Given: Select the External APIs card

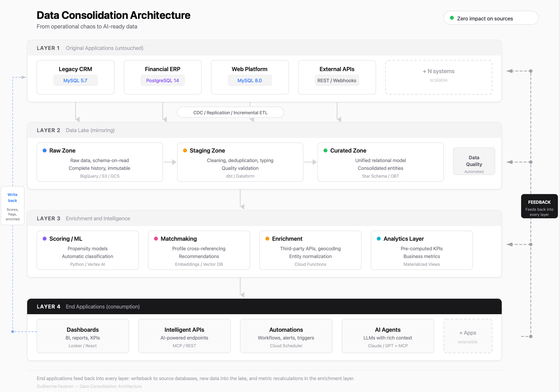Looking at the screenshot, I should click(x=337, y=77).
